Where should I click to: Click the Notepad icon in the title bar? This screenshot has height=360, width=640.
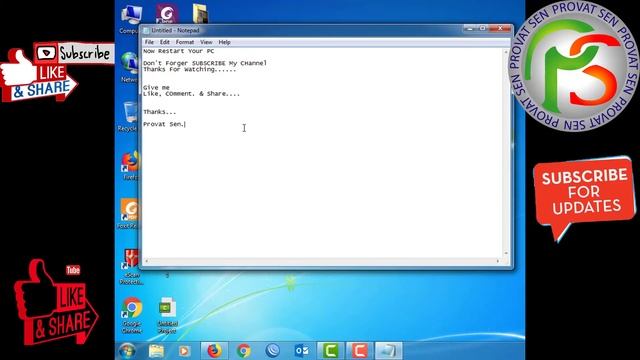click(x=146, y=31)
